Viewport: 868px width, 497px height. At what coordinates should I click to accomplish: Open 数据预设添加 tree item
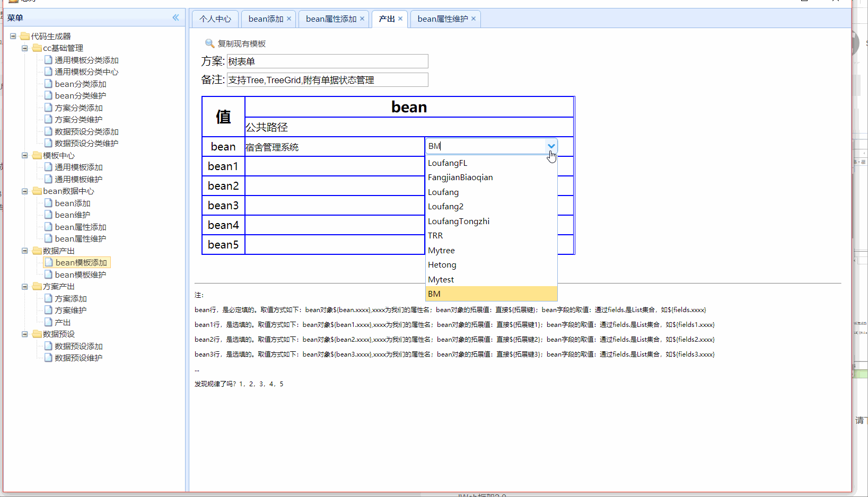click(78, 347)
